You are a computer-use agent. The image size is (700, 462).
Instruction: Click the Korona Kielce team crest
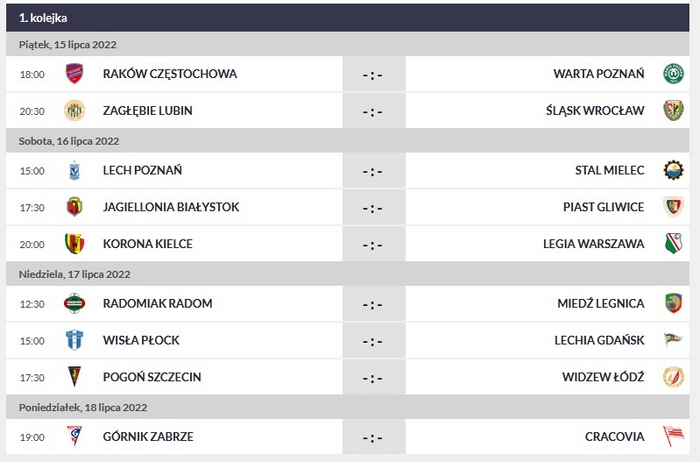[74, 244]
